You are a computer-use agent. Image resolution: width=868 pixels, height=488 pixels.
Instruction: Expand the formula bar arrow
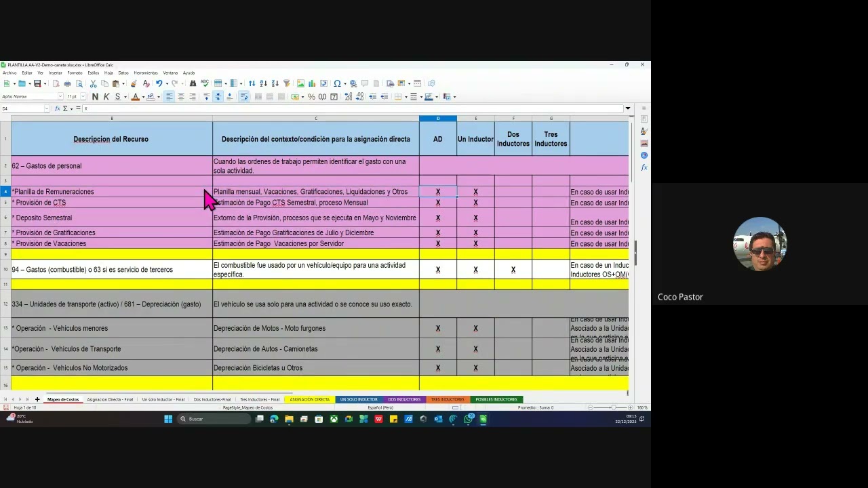tap(628, 108)
